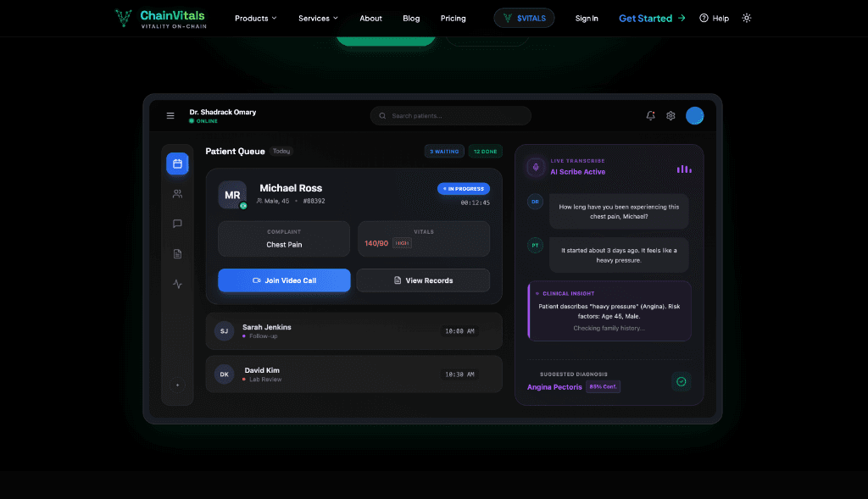This screenshot has width=868, height=499.
Task: Expand sidebar with bottom plus button
Action: pyautogui.click(x=177, y=385)
